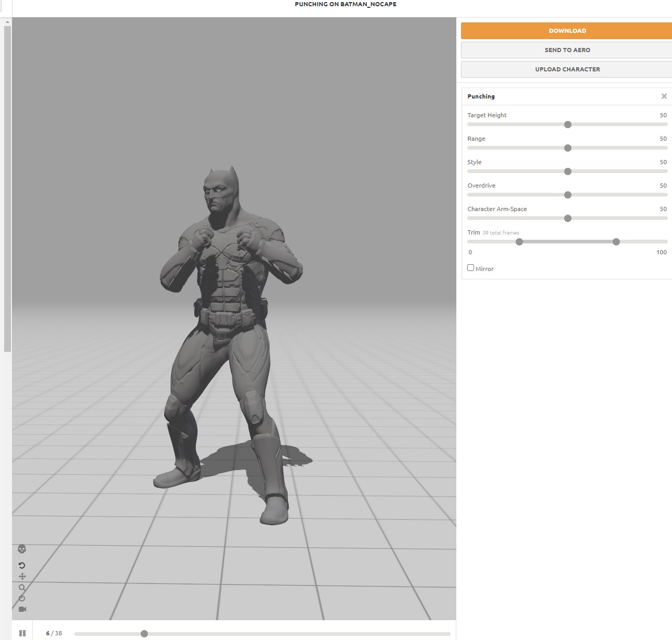Click Send to Aero button
The width and height of the screenshot is (672, 640).
coord(567,50)
